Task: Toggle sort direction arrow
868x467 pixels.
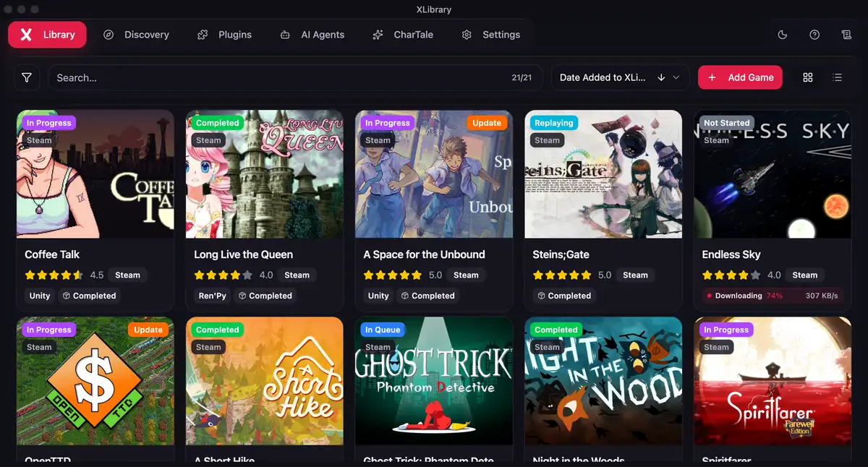Action: (661, 77)
